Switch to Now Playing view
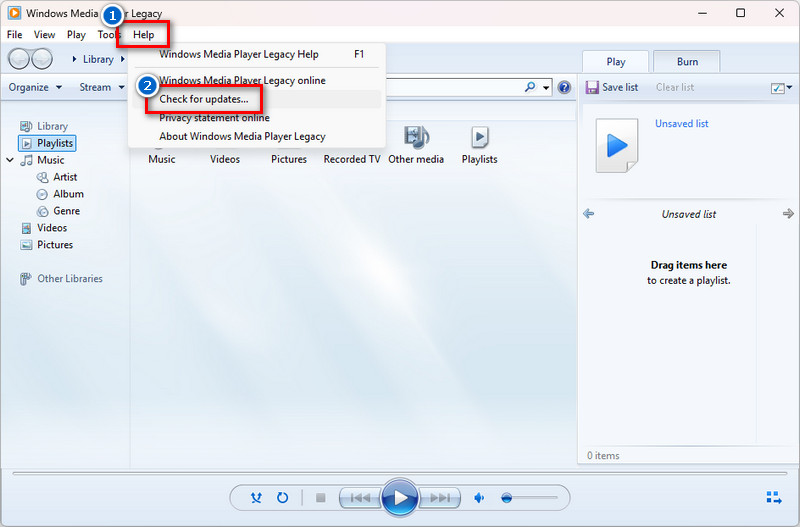 click(x=774, y=497)
